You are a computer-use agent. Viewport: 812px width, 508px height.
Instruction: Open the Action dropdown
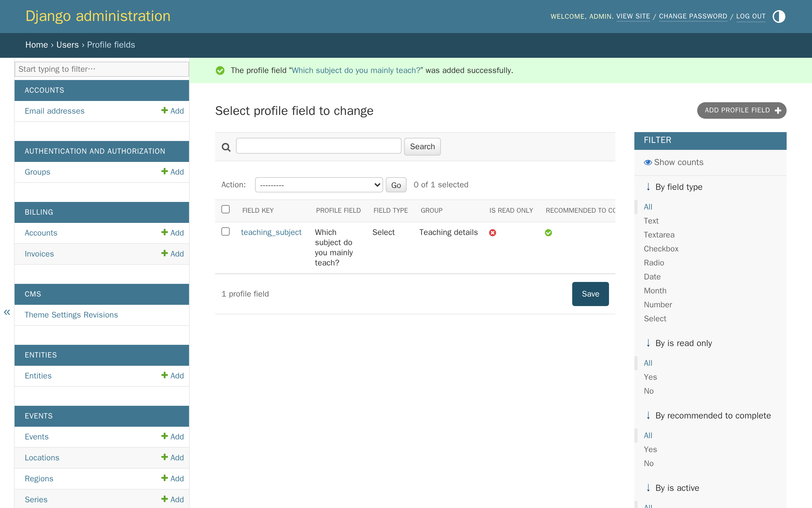coord(319,185)
